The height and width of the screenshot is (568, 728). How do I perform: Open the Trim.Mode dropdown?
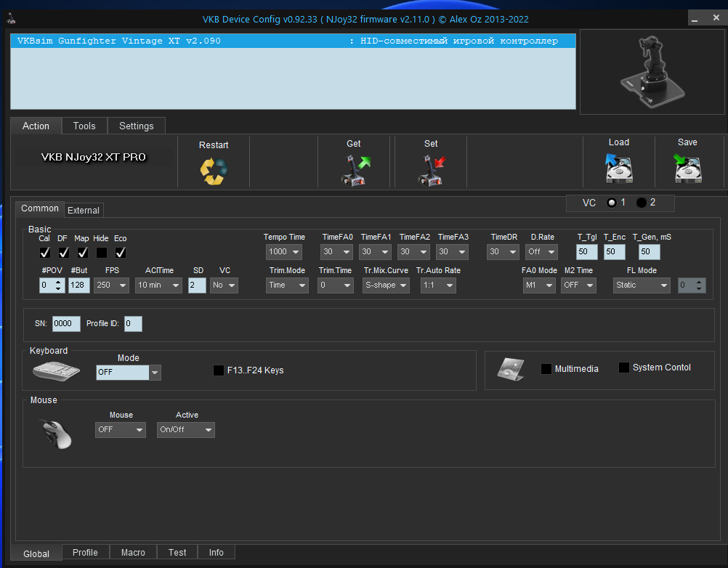coord(288,285)
